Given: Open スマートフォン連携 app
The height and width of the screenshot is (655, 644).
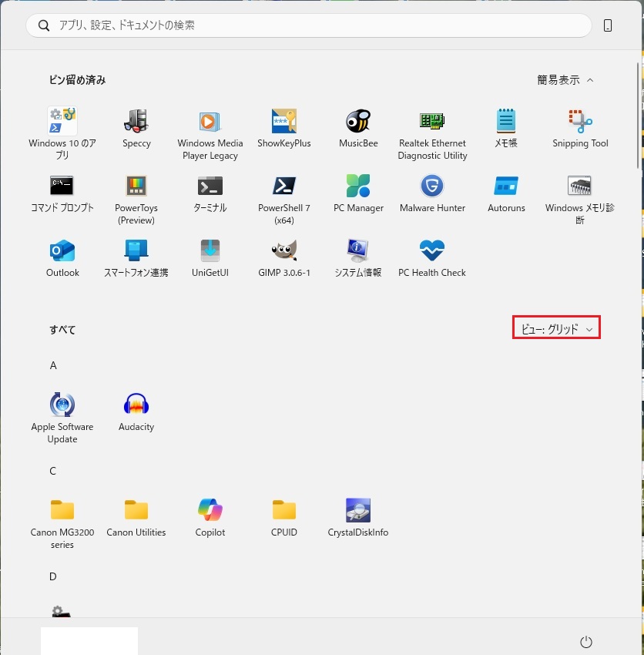Looking at the screenshot, I should (x=136, y=257).
